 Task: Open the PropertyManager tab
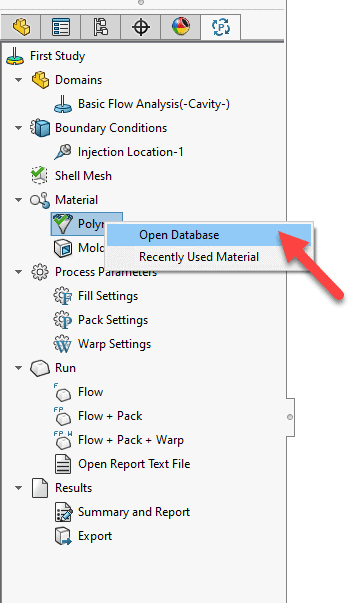click(x=61, y=27)
